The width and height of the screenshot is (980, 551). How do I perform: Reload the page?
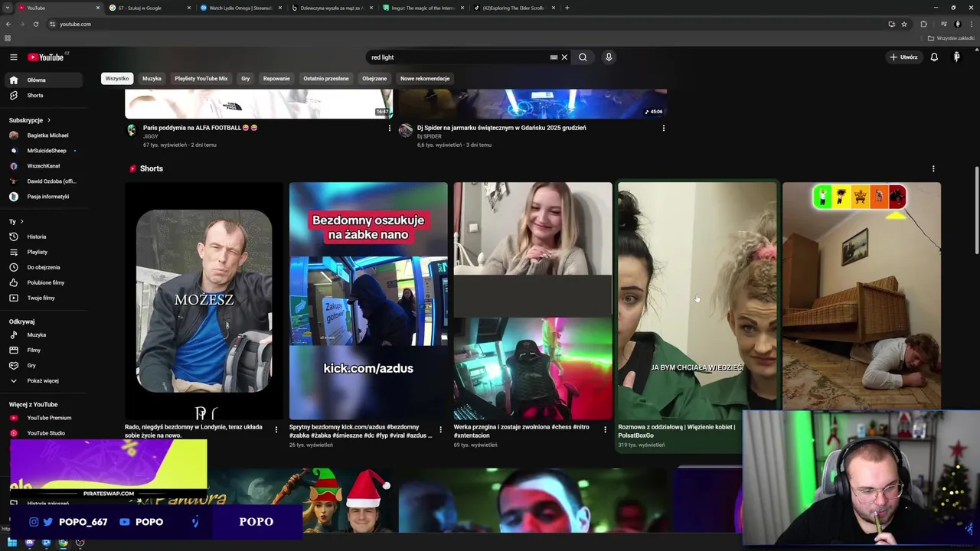pos(35,24)
